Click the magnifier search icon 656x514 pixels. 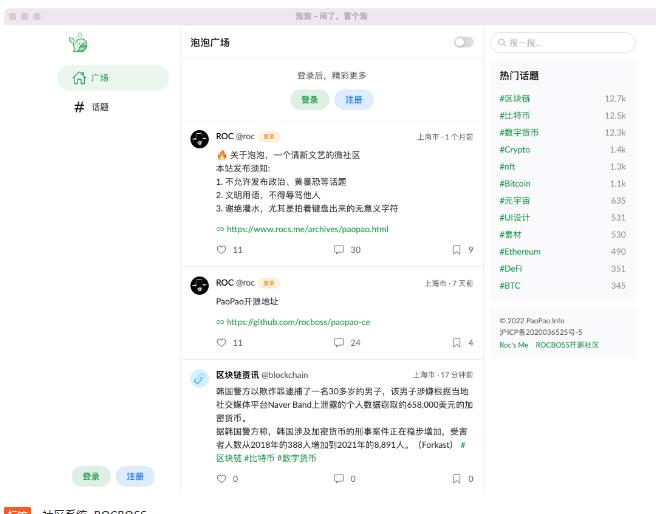click(502, 43)
